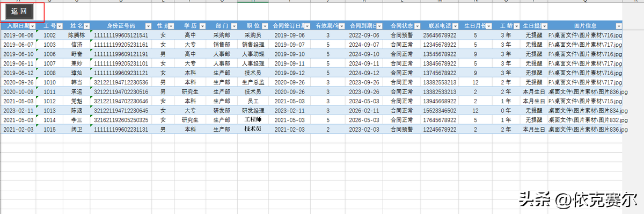Click employee number cell 1002
Screen dimensions: 644x214
pyautogui.click(x=50, y=35)
